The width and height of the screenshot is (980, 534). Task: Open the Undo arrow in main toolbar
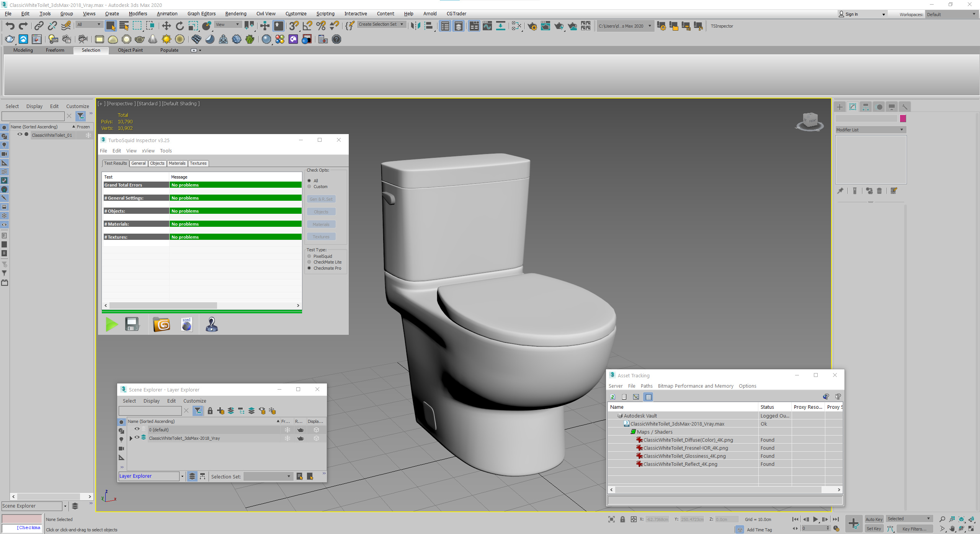click(x=10, y=26)
